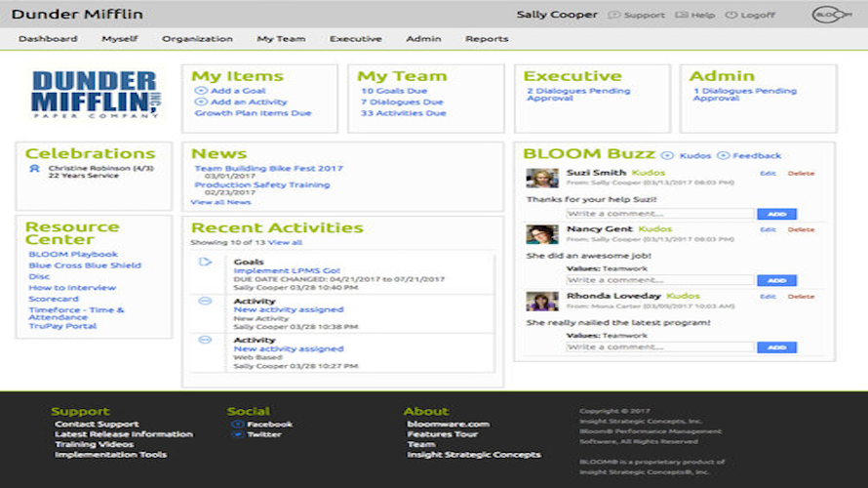
Task: Focus comment field under Rhonda Loveday post
Action: (x=660, y=347)
